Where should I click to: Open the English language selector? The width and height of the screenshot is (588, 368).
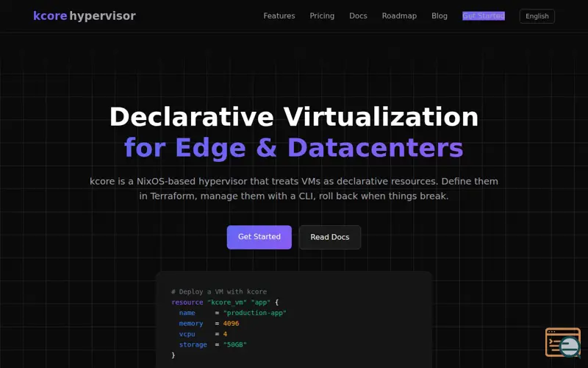click(537, 16)
